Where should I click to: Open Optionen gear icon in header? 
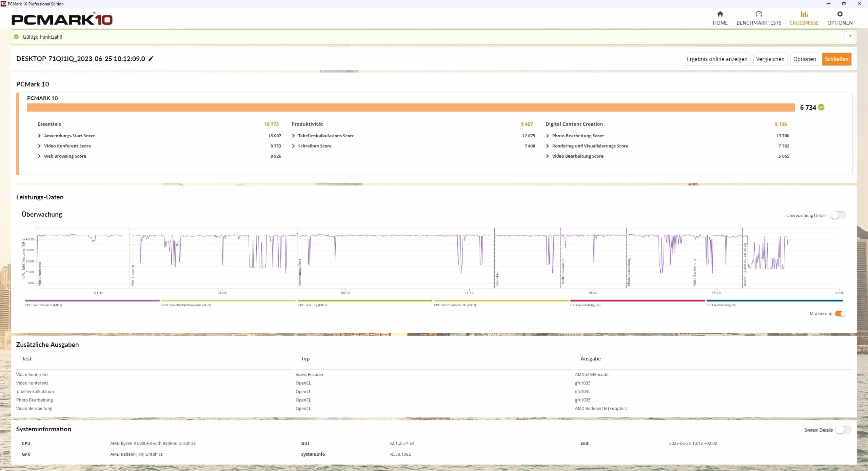[840, 14]
